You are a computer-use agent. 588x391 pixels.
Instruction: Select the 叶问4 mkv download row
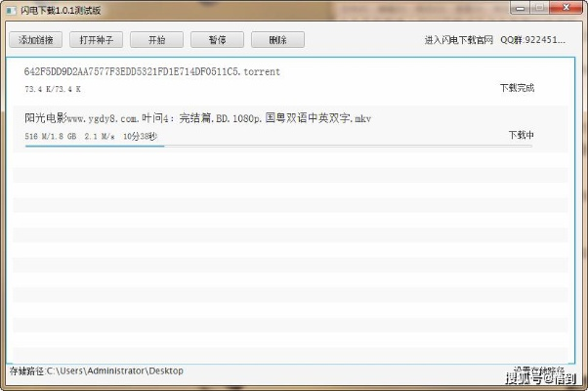(290, 129)
